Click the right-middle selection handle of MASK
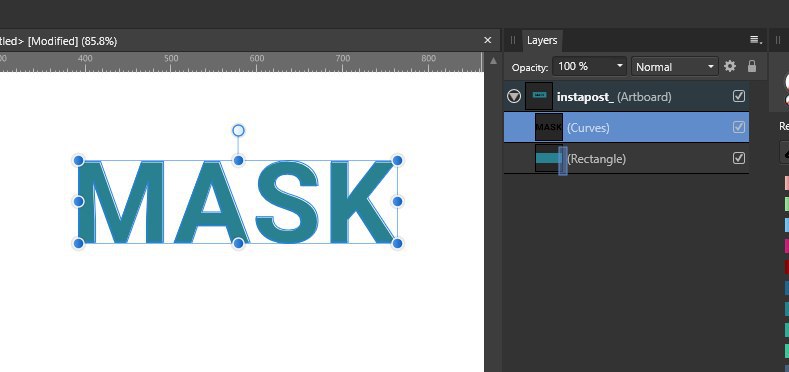This screenshot has width=789, height=372. click(398, 202)
